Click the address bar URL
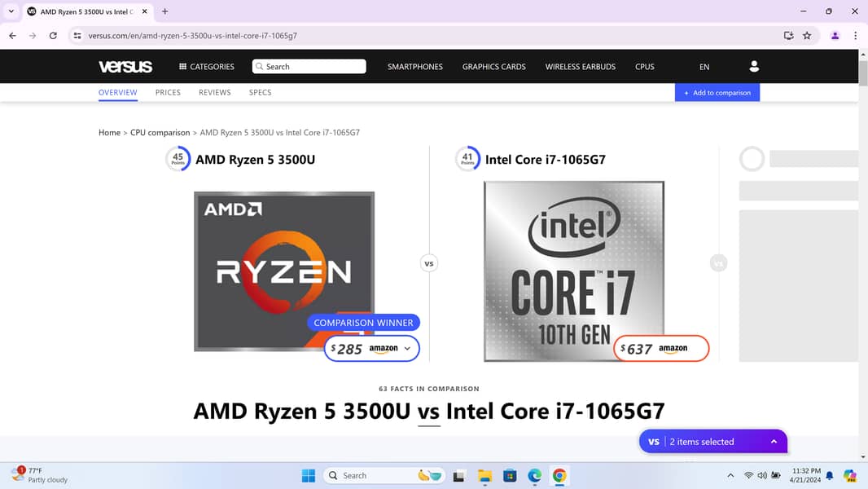This screenshot has width=868, height=489. (193, 35)
